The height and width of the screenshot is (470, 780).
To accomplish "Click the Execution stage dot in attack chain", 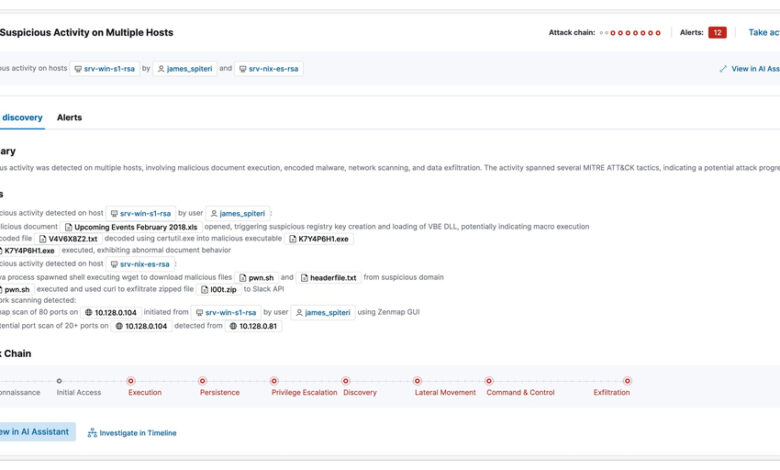I will 131,380.
